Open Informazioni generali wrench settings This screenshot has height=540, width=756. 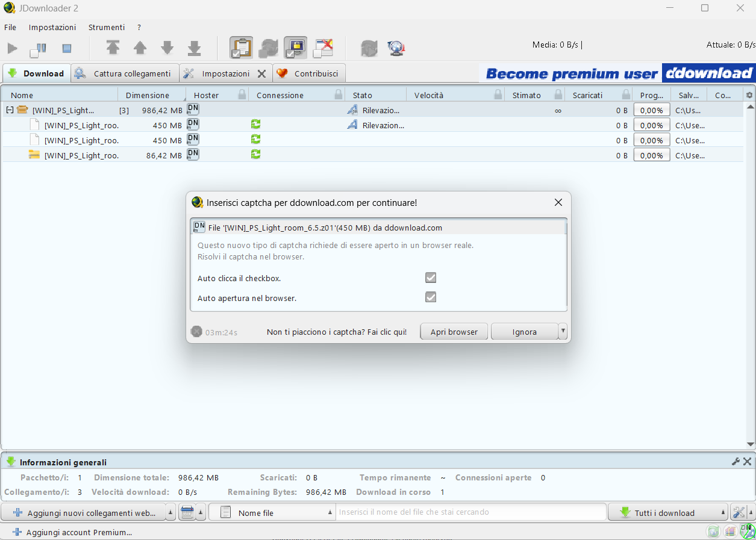[x=736, y=462]
